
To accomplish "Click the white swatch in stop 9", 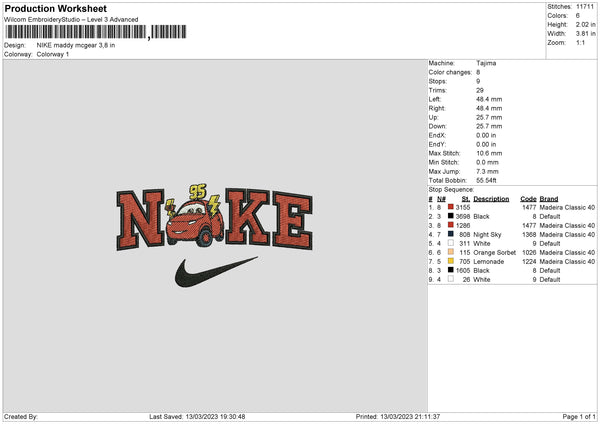I will [x=451, y=279].
